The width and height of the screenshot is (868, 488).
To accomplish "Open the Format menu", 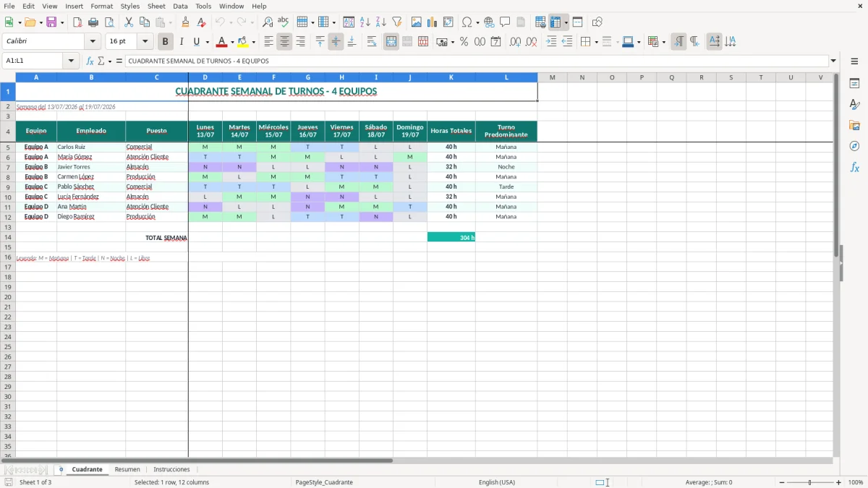I will tap(101, 6).
